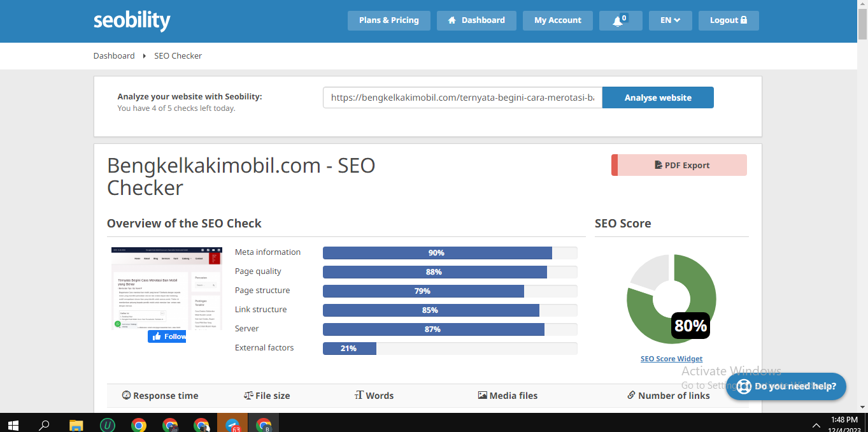Click the Media files image icon

482,396
